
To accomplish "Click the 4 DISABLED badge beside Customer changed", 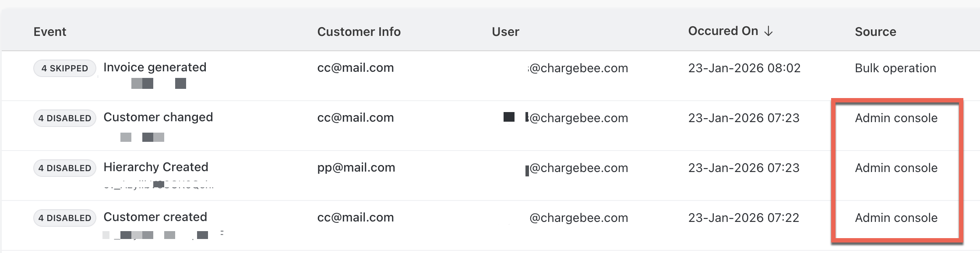I will (65, 118).
